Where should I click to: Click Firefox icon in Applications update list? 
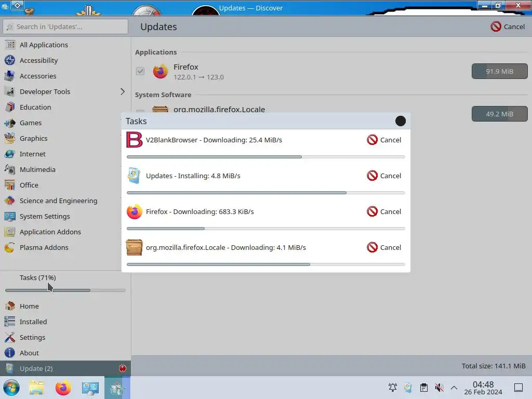(x=161, y=71)
